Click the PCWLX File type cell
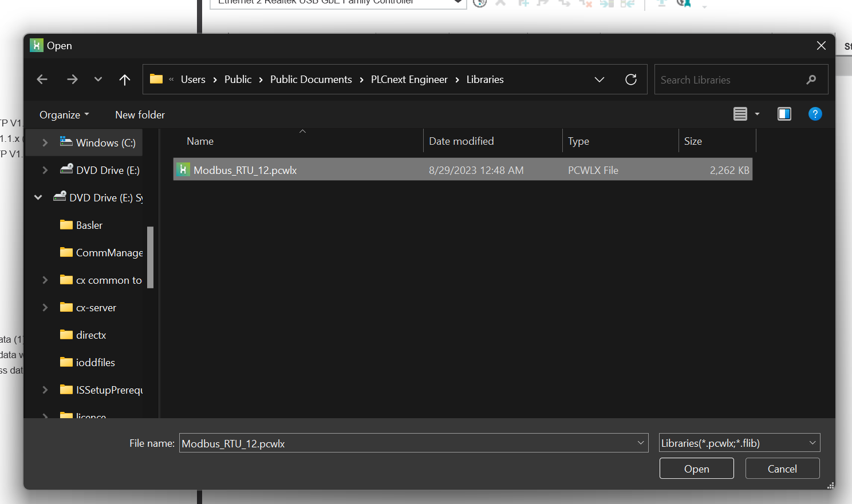852x504 pixels. (x=593, y=170)
